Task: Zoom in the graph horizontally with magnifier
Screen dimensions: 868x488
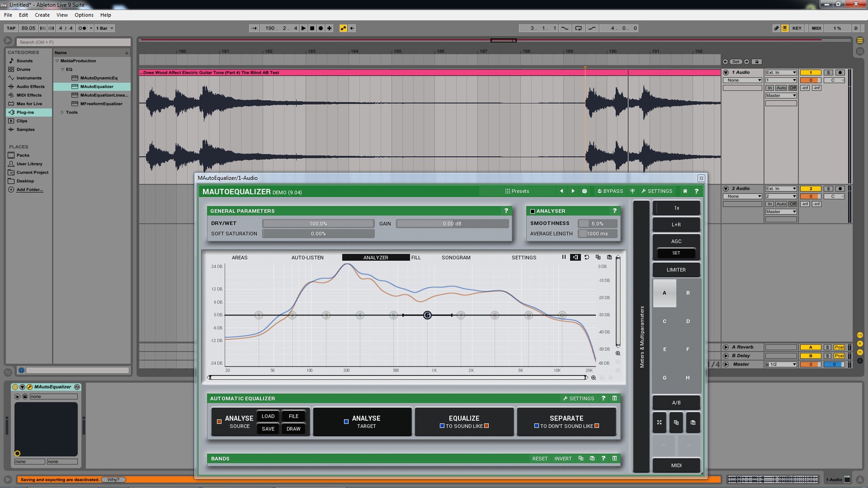Action: pos(593,377)
